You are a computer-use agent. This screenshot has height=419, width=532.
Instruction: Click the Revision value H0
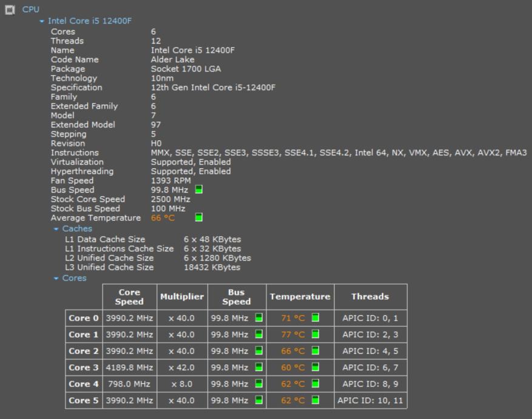pos(156,144)
